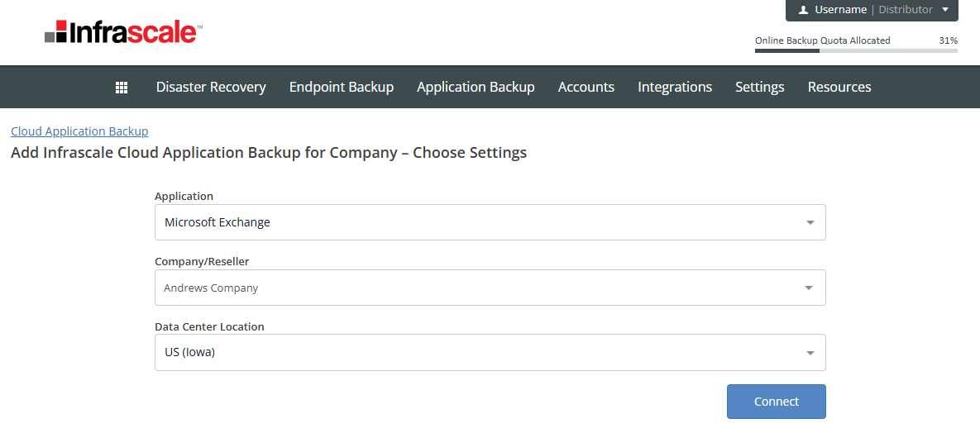980x433 pixels.
Task: Open the Disaster Recovery menu
Action: click(x=211, y=87)
